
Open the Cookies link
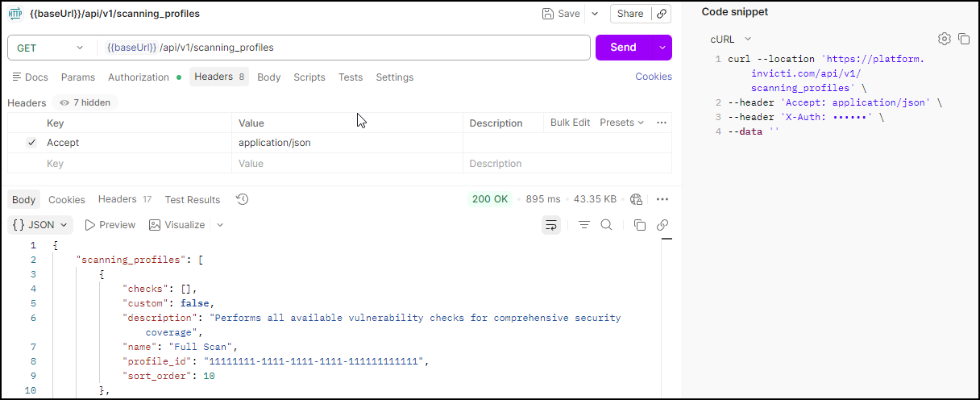click(653, 77)
